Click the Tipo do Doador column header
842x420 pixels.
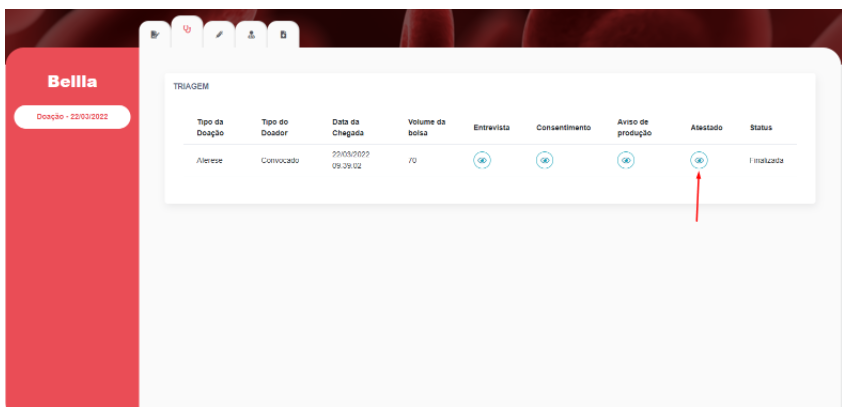tap(274, 127)
